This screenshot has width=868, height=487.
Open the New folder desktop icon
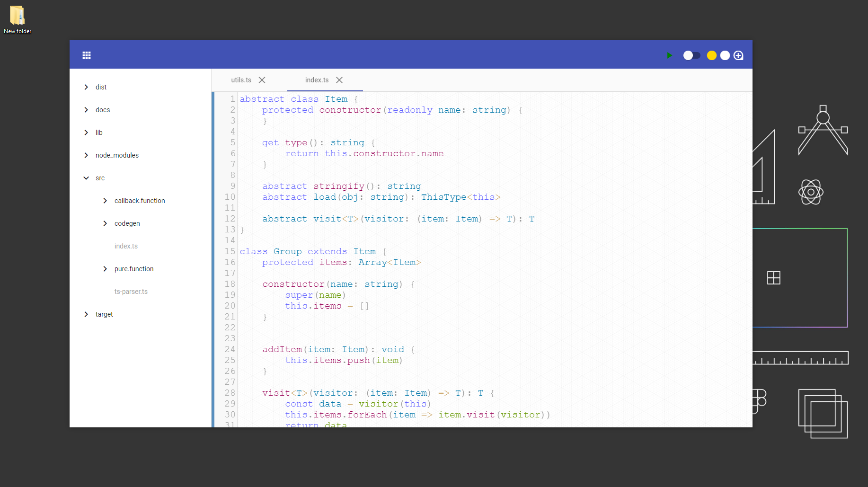pos(18,19)
